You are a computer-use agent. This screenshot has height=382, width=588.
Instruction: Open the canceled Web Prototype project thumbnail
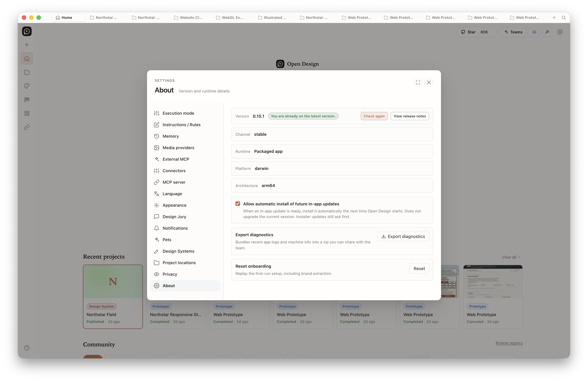[x=493, y=282]
